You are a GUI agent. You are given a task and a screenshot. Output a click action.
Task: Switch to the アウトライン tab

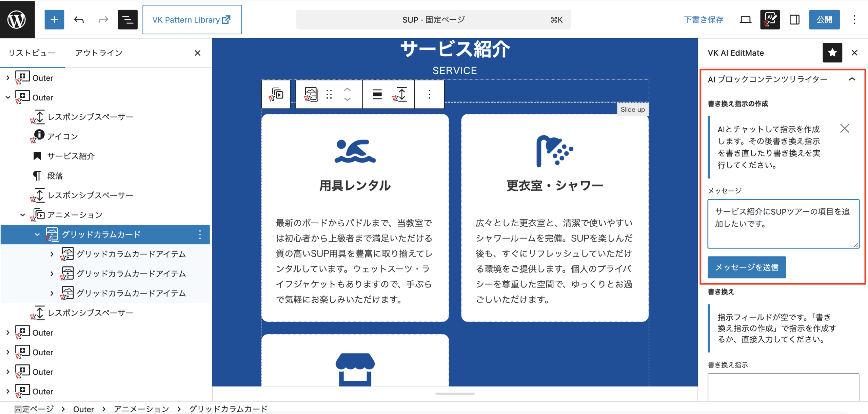[99, 53]
